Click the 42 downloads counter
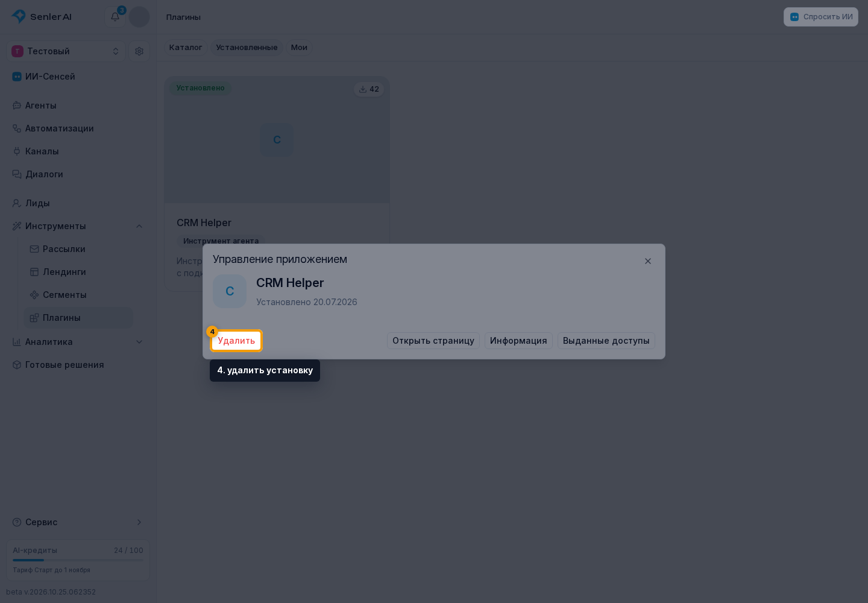 (x=369, y=89)
